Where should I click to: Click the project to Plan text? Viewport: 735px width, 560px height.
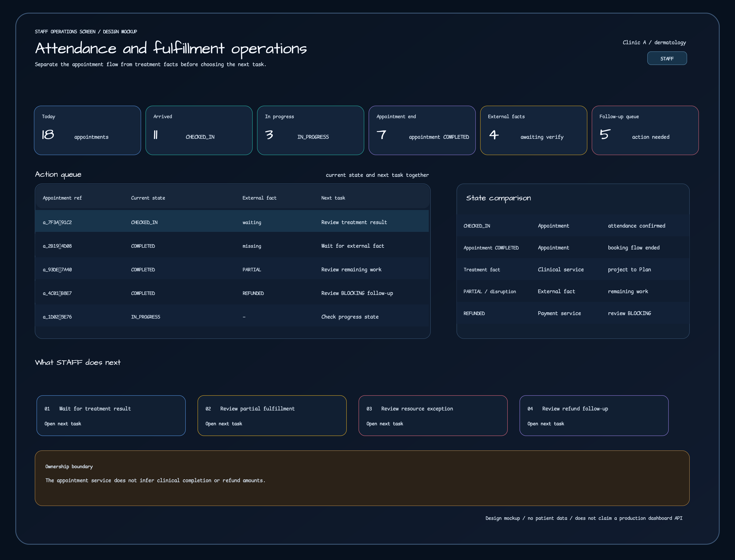coord(629,270)
